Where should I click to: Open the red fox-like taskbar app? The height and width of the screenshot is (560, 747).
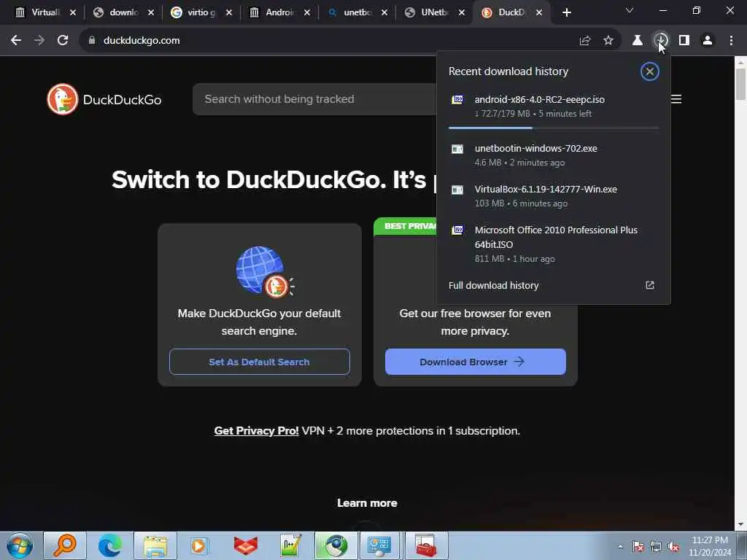coord(245,545)
